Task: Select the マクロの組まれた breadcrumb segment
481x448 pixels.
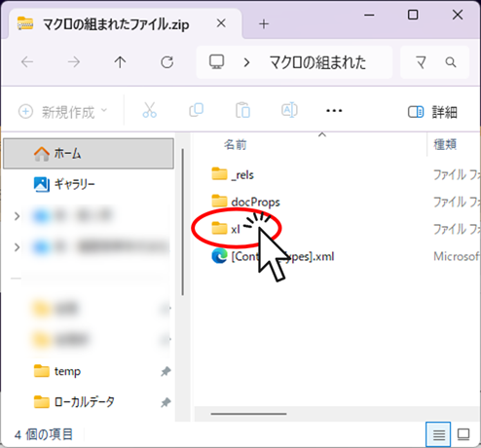Action: 317,62
